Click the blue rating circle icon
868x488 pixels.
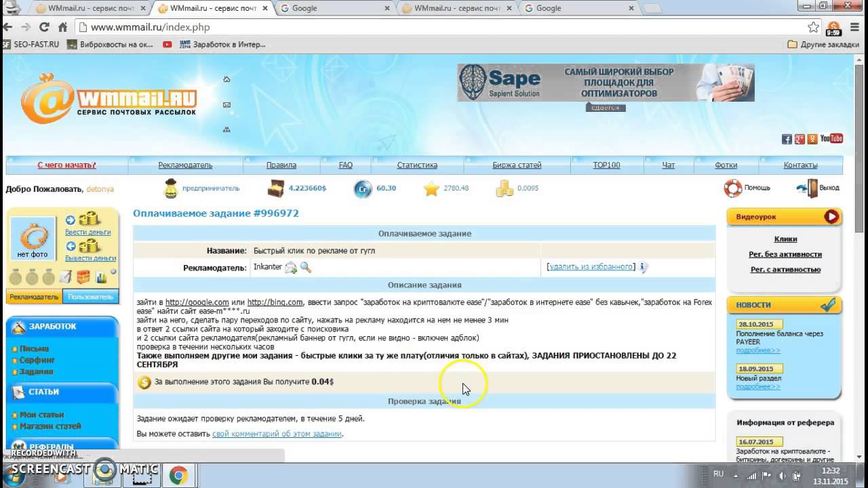pos(363,188)
